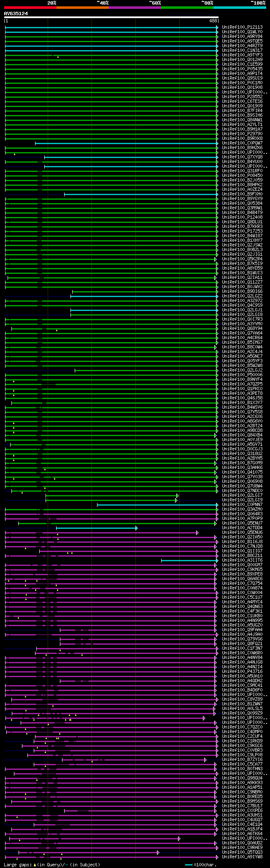This screenshot has width=270, height=868.
Task: Select hit label UniRef100_B8C0W4
Action: (242, 347)
